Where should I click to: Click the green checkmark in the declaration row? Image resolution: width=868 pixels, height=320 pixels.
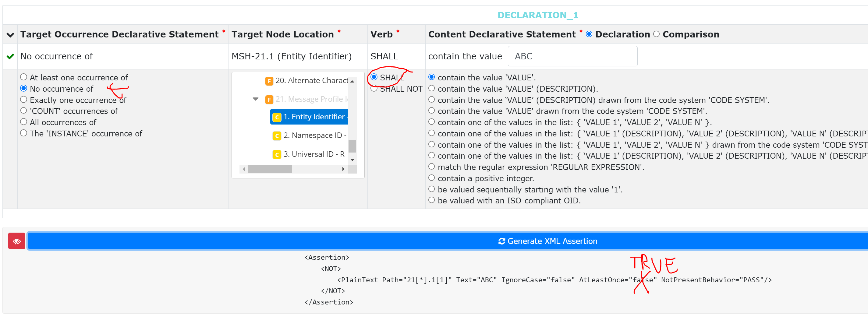pos(10,56)
